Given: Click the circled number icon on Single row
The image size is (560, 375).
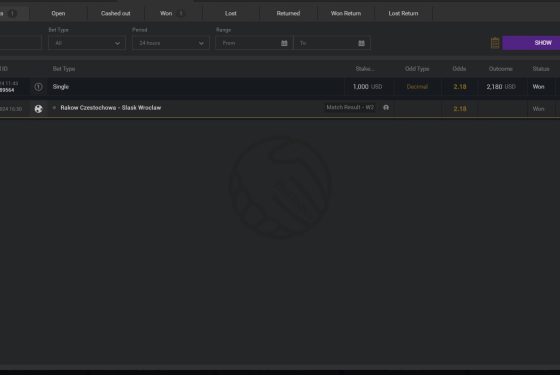Looking at the screenshot, I should click(38, 87).
